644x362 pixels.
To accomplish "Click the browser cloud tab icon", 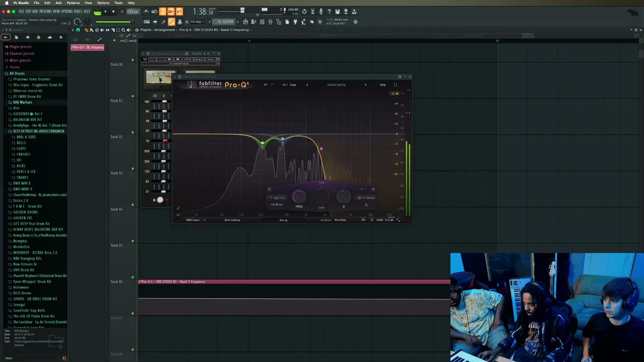I will click(49, 37).
